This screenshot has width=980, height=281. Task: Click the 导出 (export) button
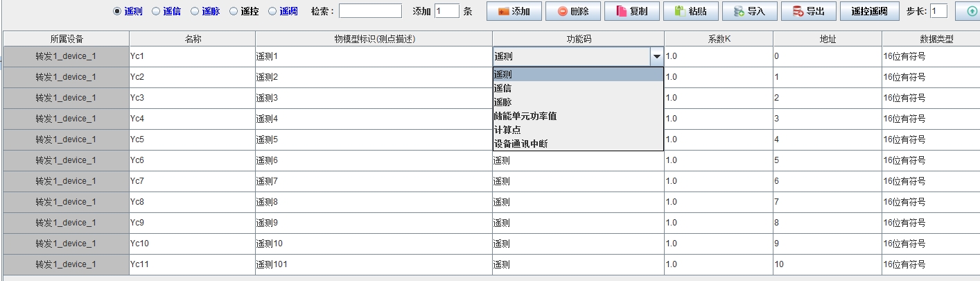808,11
